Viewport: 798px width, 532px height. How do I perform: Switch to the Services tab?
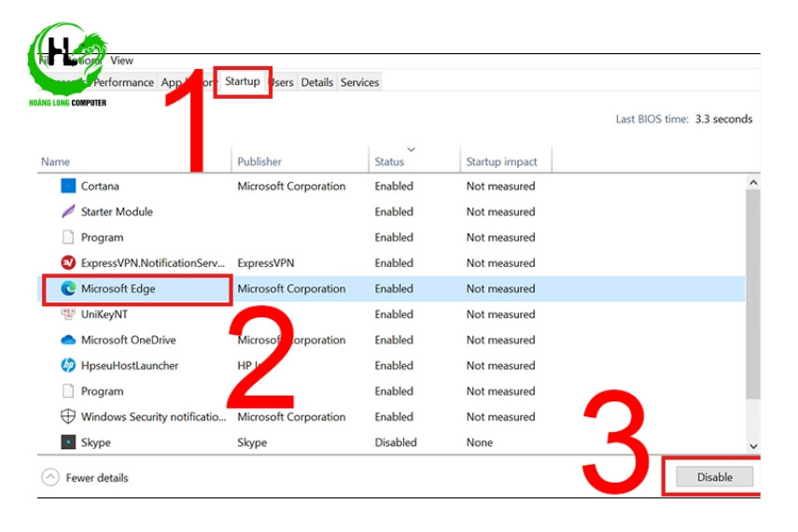pyautogui.click(x=360, y=82)
